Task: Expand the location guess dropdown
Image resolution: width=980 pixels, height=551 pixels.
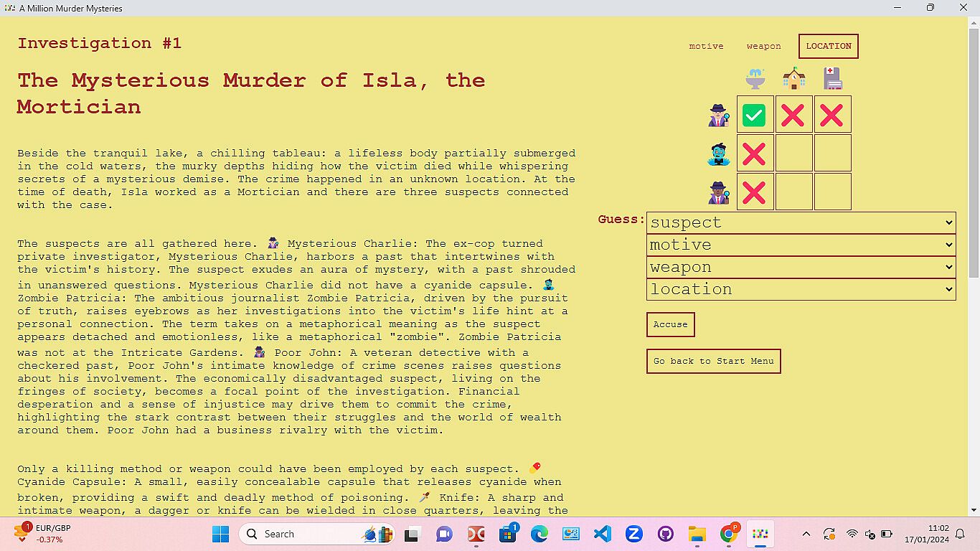Action: coord(801,289)
